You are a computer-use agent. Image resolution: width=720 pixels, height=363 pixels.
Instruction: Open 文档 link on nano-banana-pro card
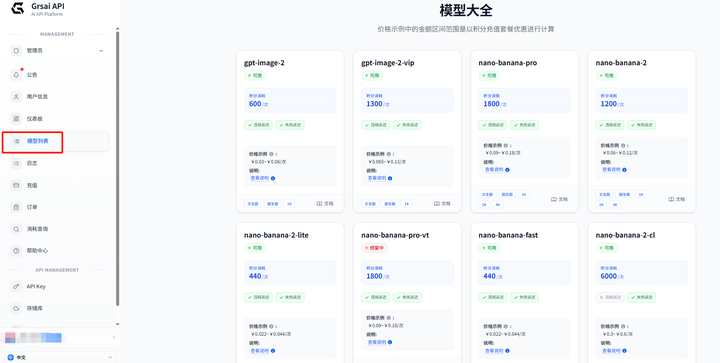click(560, 200)
